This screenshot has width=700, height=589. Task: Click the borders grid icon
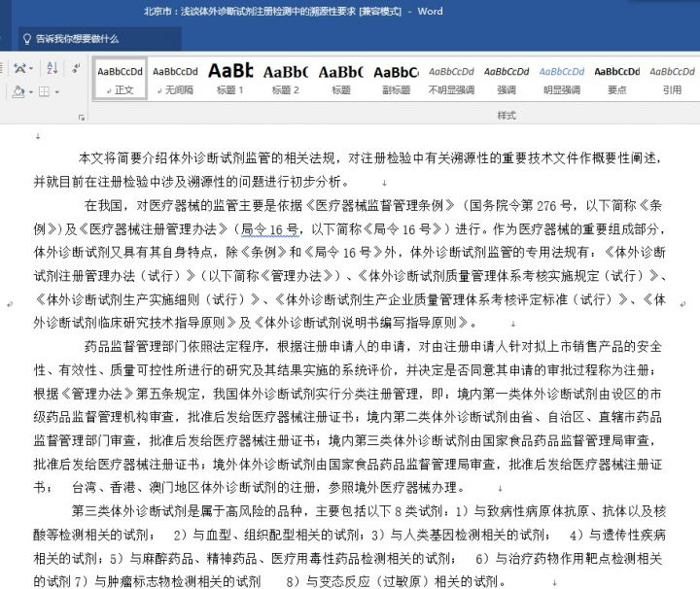pos(44,92)
